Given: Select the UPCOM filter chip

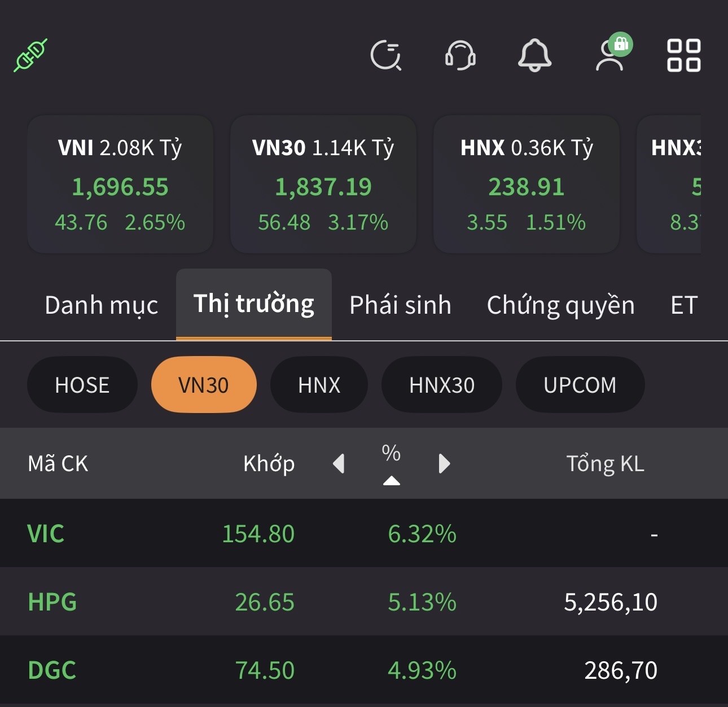Looking at the screenshot, I should point(580,385).
